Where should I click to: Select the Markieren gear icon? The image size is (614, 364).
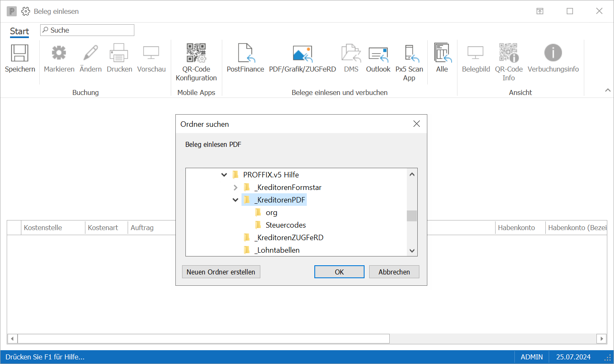59,53
